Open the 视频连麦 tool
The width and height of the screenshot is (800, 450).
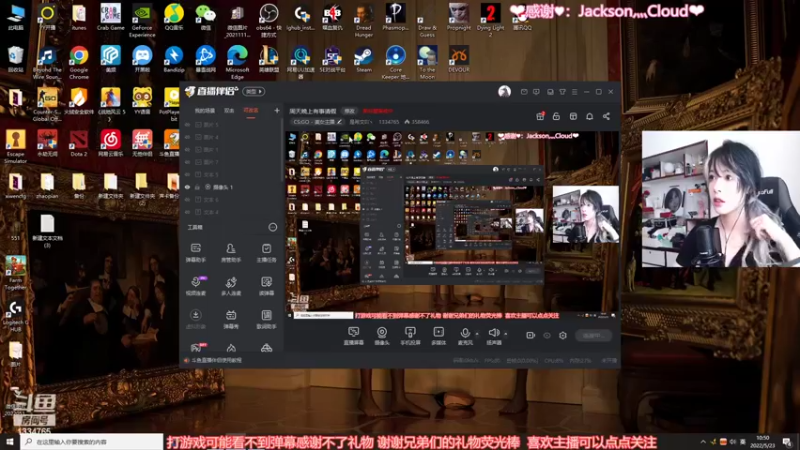click(195, 286)
